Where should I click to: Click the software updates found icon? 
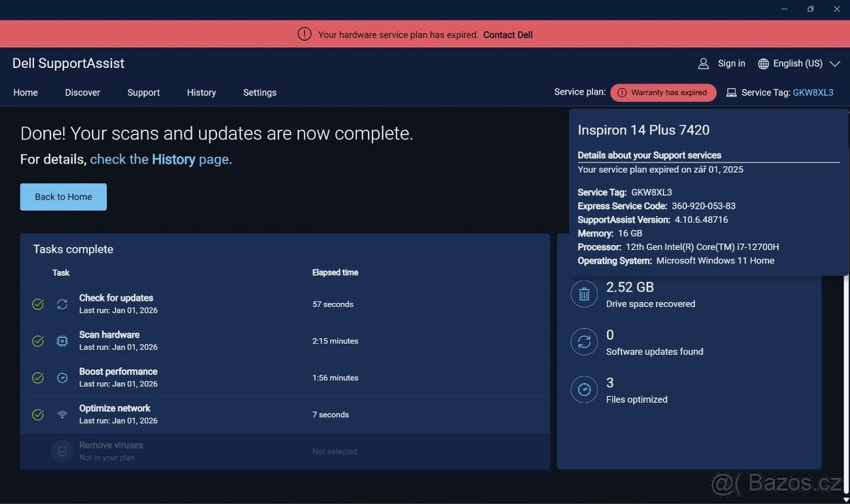pos(584,342)
